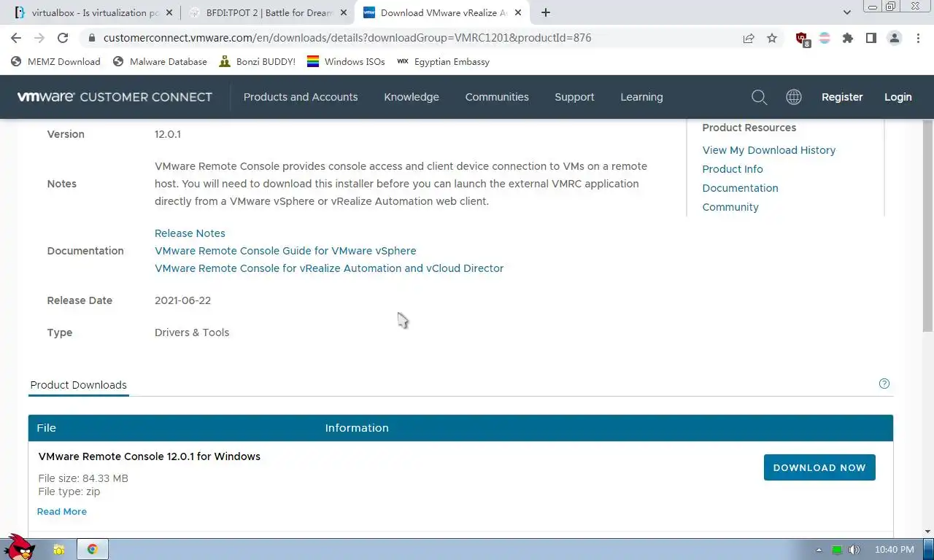The width and height of the screenshot is (934, 560).
Task: Open the Egyptian Embassy bookmark
Action: click(x=443, y=62)
